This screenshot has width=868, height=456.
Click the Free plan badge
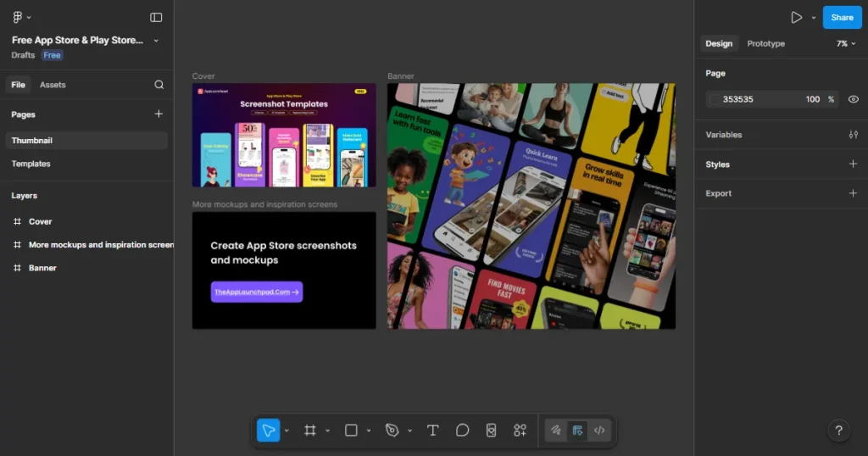(x=52, y=55)
